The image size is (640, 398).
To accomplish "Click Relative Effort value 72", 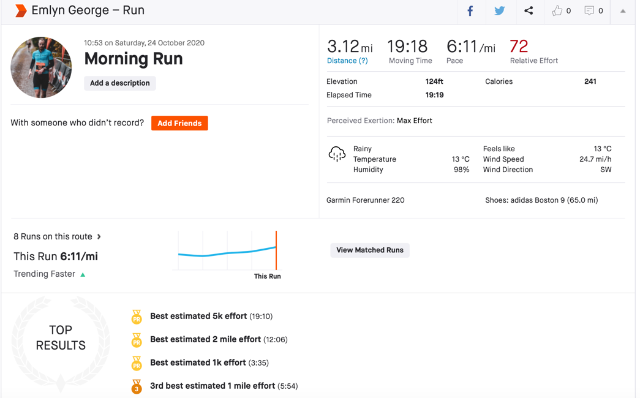I will pos(519,47).
